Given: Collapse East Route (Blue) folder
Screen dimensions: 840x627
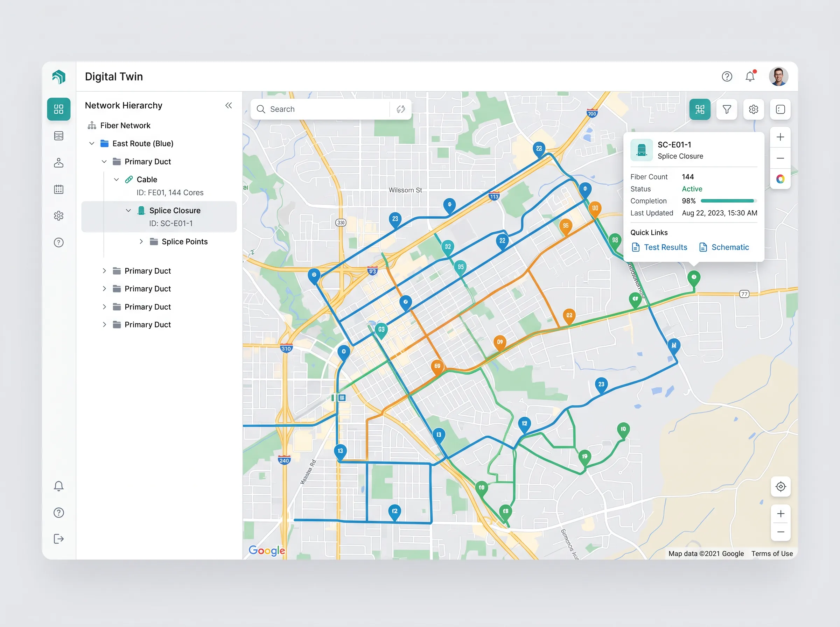Looking at the screenshot, I should click(92, 143).
